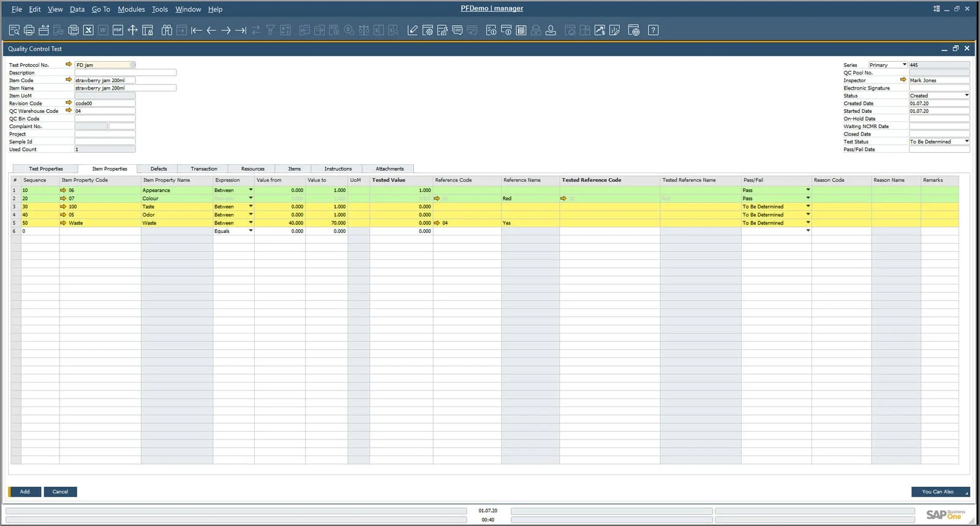Click the Tested Value cell in the Taste row
This screenshot has width=980, height=526.
(401, 207)
